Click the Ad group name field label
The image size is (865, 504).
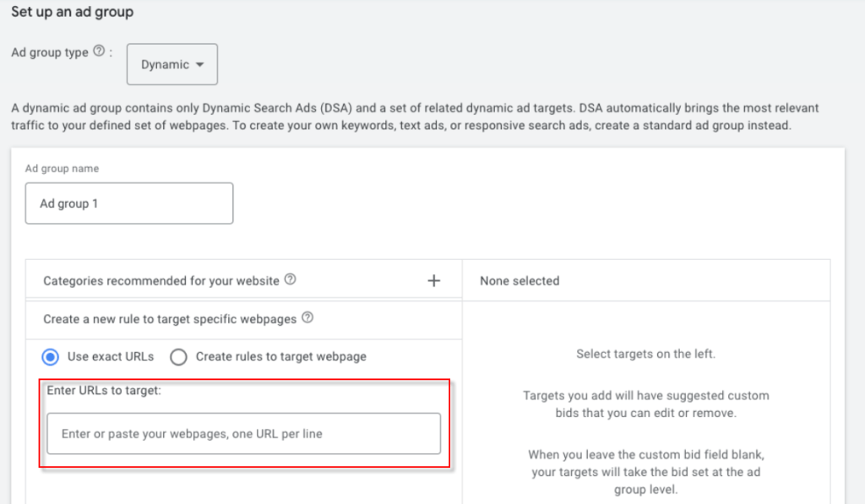[62, 169]
